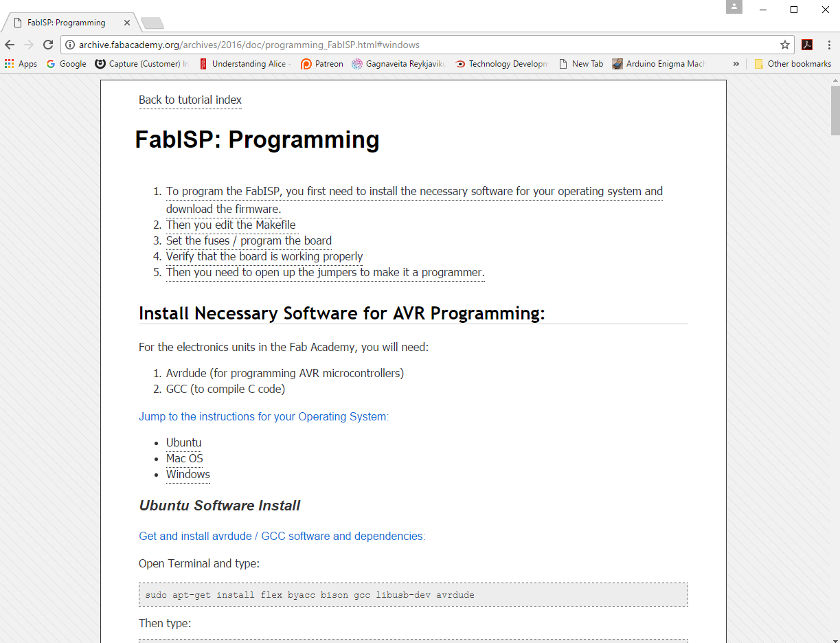Click the 'FabISP: Programming' page heading

(257, 139)
